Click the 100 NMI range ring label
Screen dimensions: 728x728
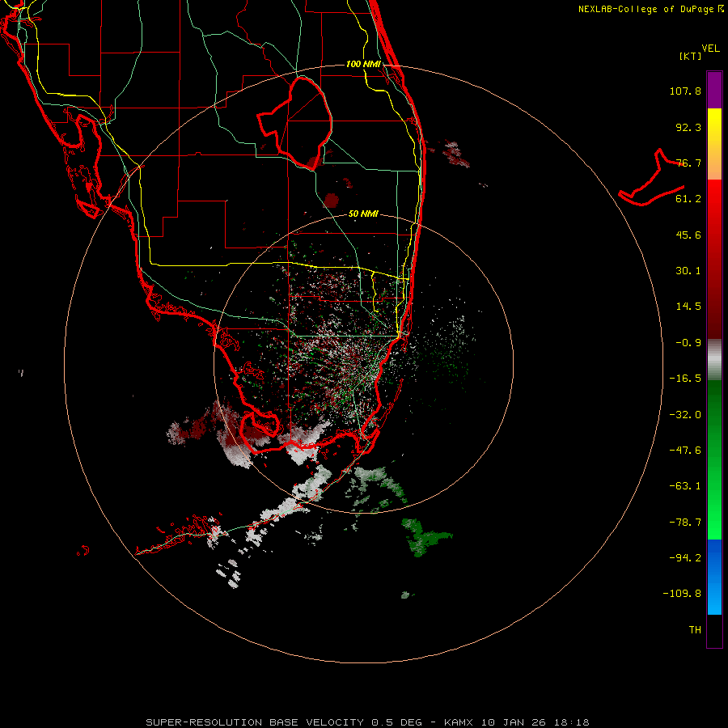click(x=363, y=64)
